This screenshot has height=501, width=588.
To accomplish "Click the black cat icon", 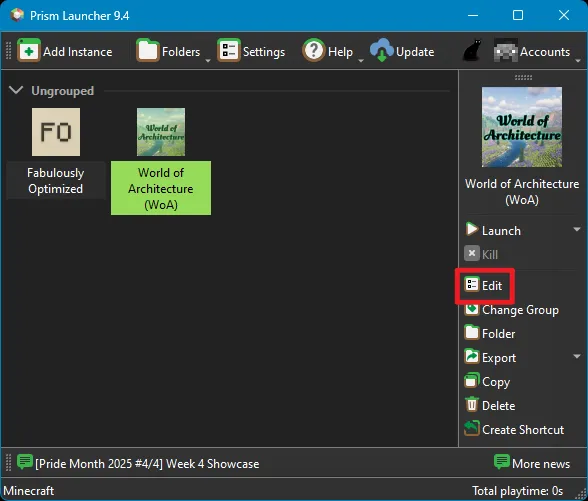I will coord(472,50).
